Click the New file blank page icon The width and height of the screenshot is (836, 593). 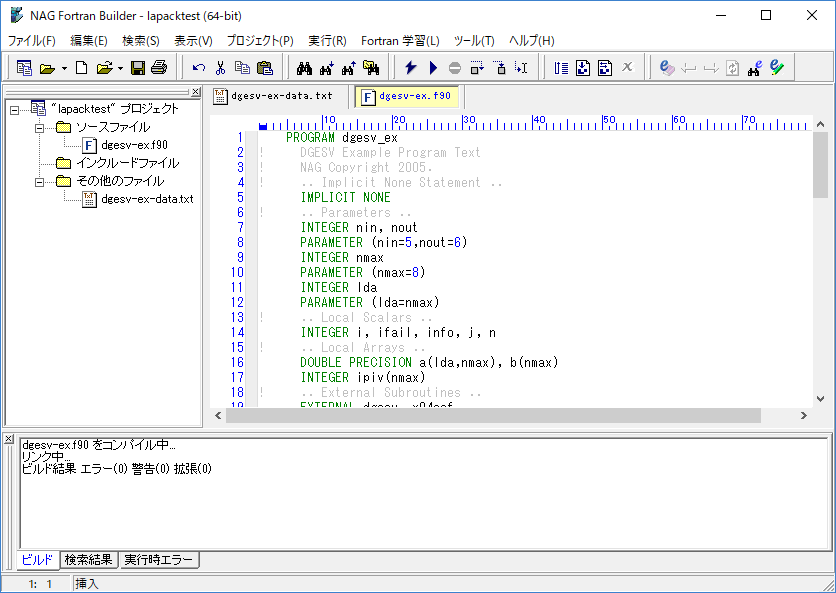click(x=82, y=68)
